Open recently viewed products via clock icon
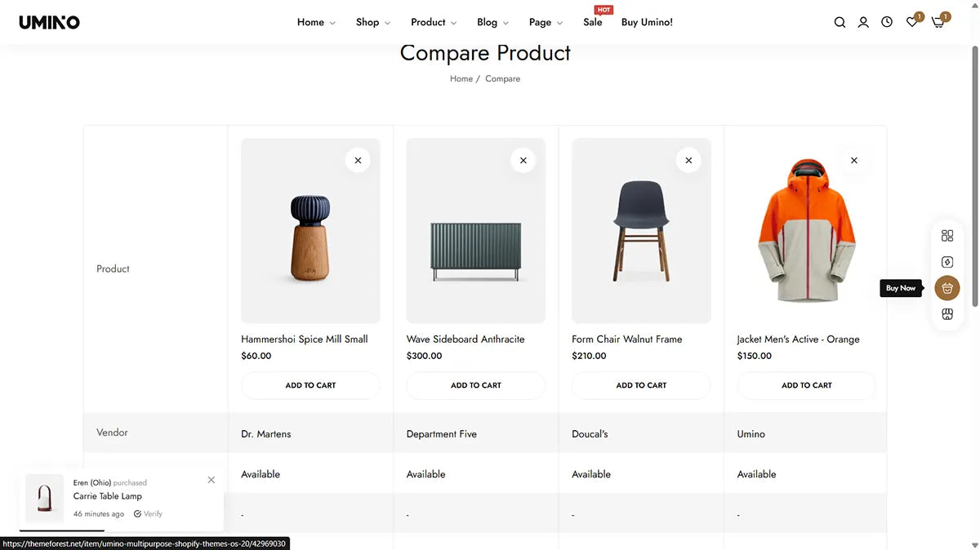Viewport: 980px width, 550px height. click(887, 22)
